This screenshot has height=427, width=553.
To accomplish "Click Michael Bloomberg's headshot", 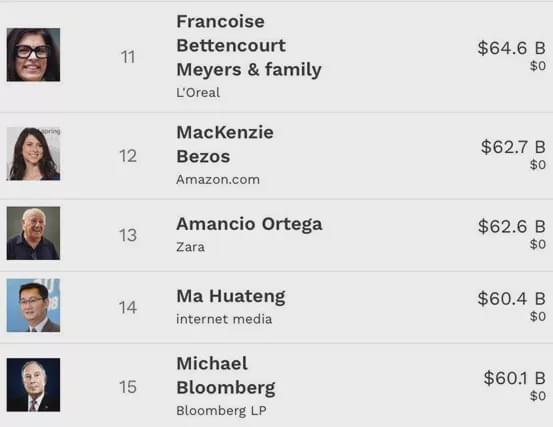I will (x=33, y=385).
